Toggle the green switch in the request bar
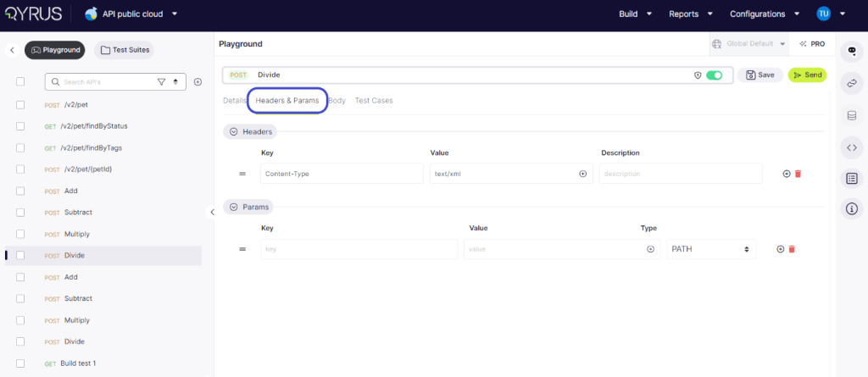 [715, 75]
